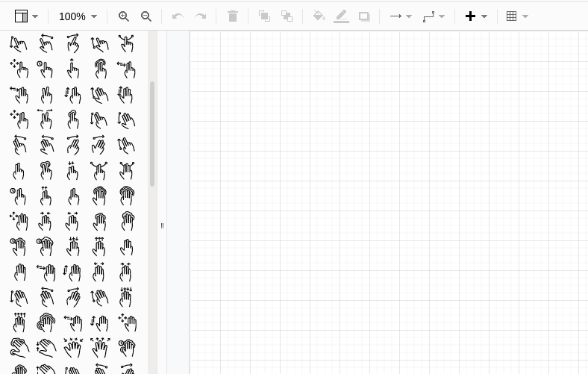Image resolution: width=588 pixels, height=374 pixels.
Task: Select two-finger V spread with outward arrows
Action: (x=46, y=119)
